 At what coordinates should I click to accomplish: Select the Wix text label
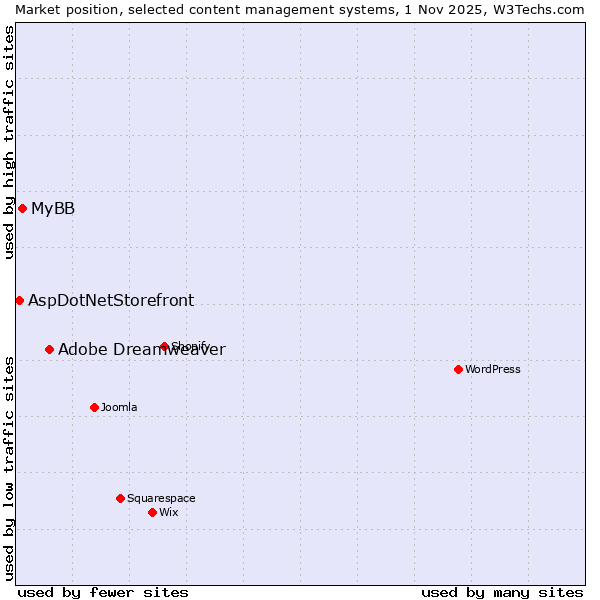coord(169,513)
